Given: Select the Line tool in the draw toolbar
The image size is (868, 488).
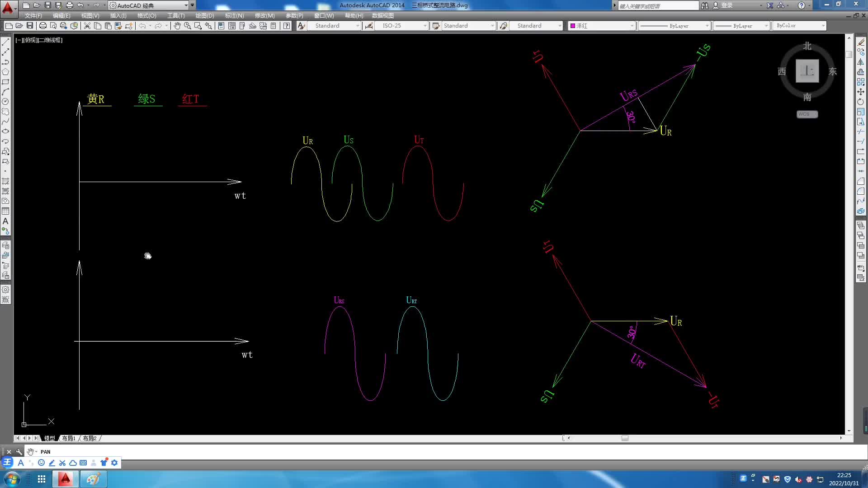Looking at the screenshot, I should [5, 42].
